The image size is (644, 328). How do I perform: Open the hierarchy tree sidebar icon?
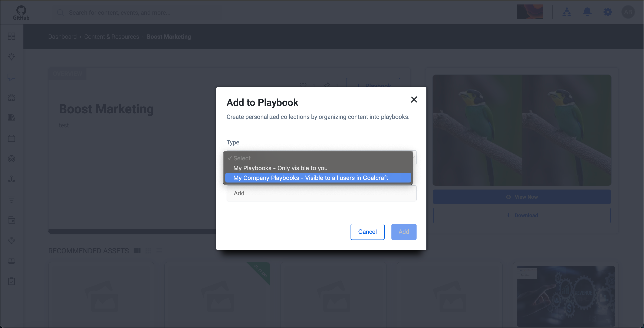tap(11, 179)
